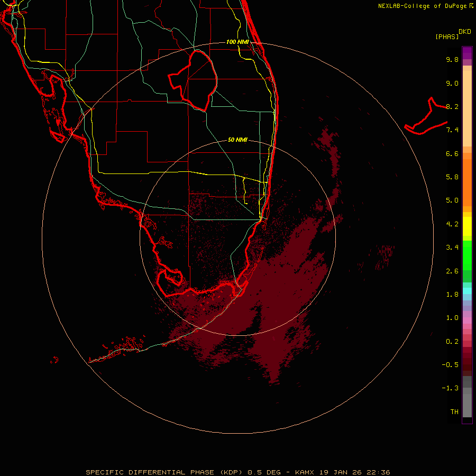Screen dimensions: 476x476
Task: Click the TH label on the scale
Action: tap(454, 412)
